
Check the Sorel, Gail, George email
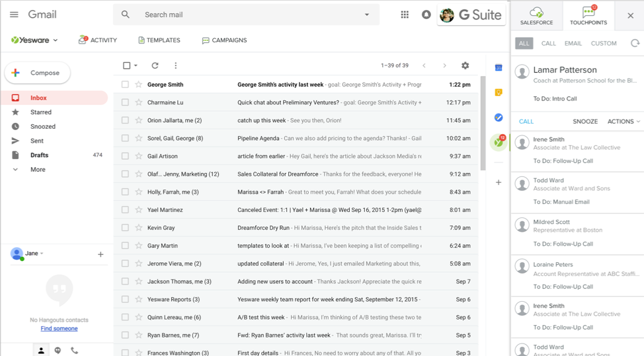[125, 138]
